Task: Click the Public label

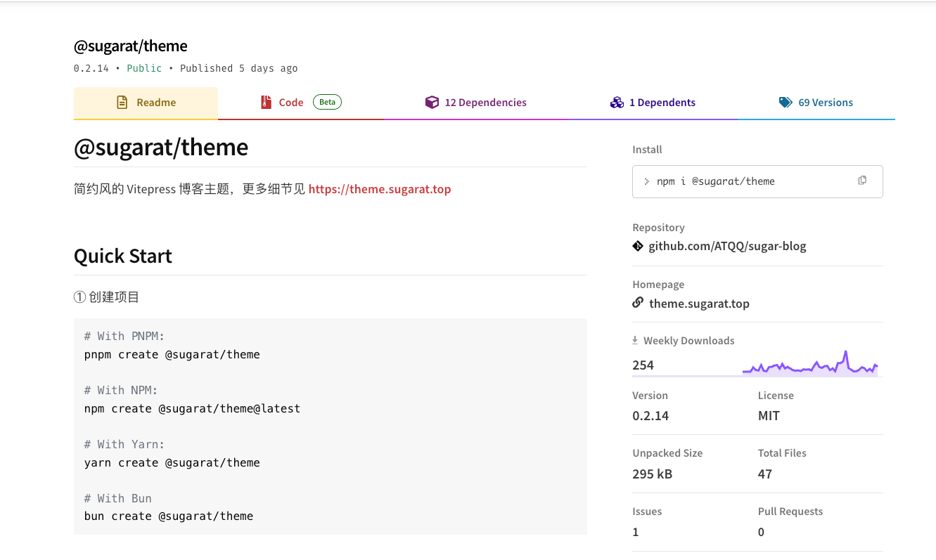Action: click(x=144, y=68)
